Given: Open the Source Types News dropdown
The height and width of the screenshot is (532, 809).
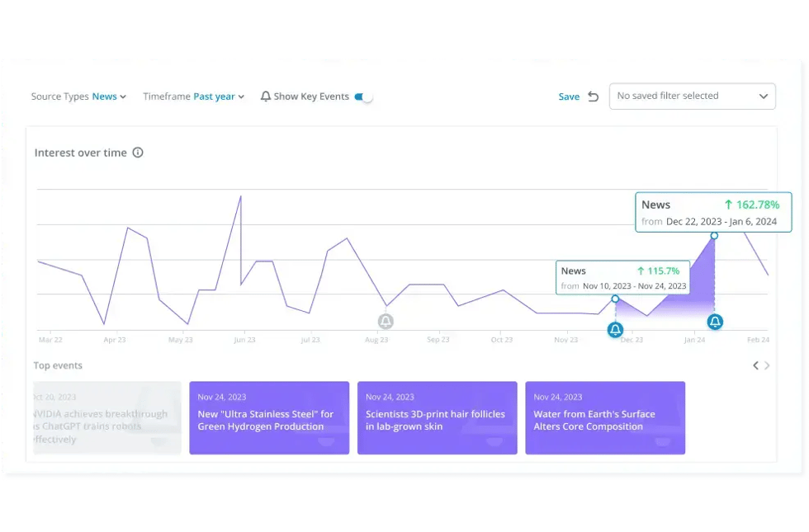Looking at the screenshot, I should pyautogui.click(x=107, y=97).
